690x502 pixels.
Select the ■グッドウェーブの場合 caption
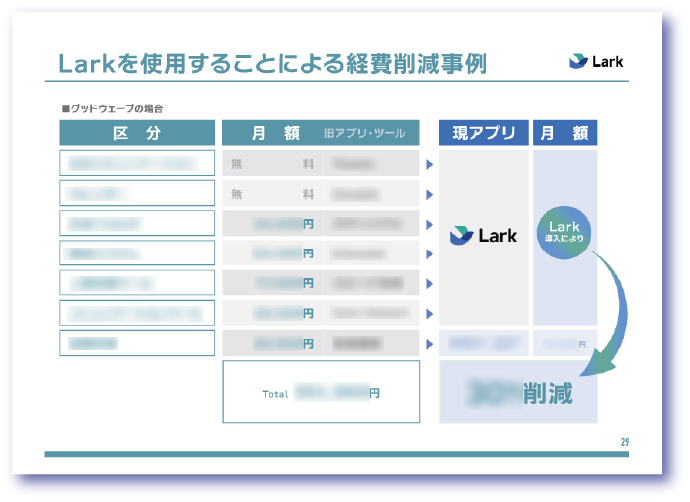tap(113, 109)
